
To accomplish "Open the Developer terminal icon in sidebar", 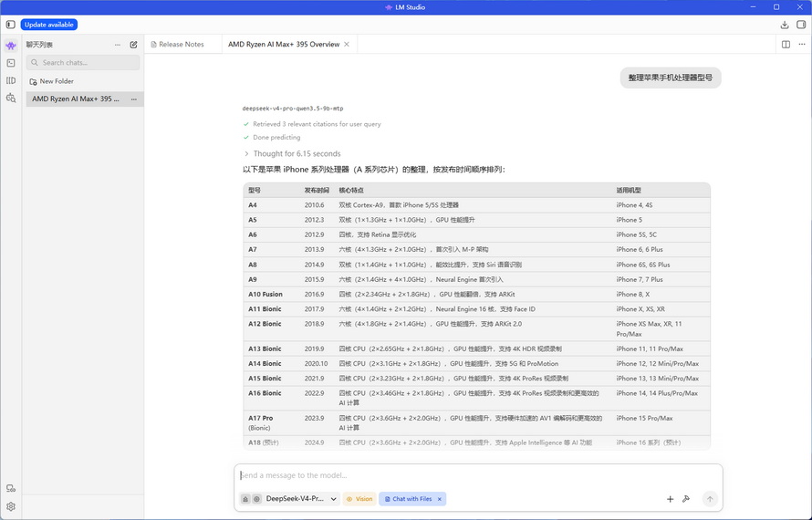I will point(11,63).
